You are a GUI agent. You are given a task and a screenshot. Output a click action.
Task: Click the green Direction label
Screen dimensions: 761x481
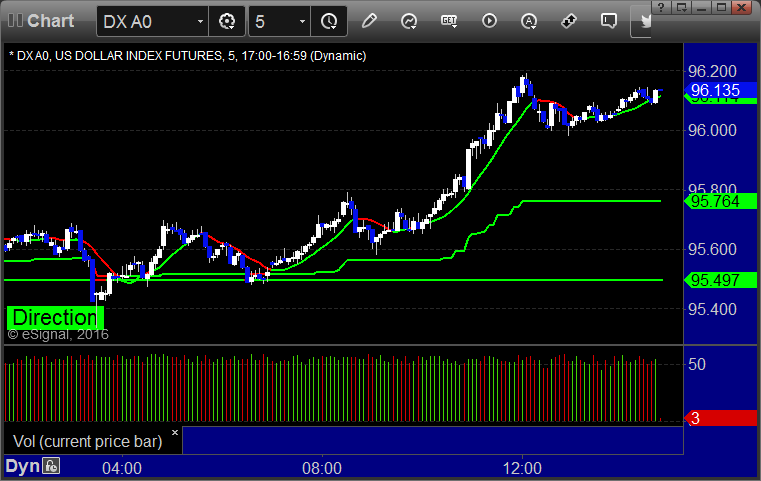click(x=55, y=317)
